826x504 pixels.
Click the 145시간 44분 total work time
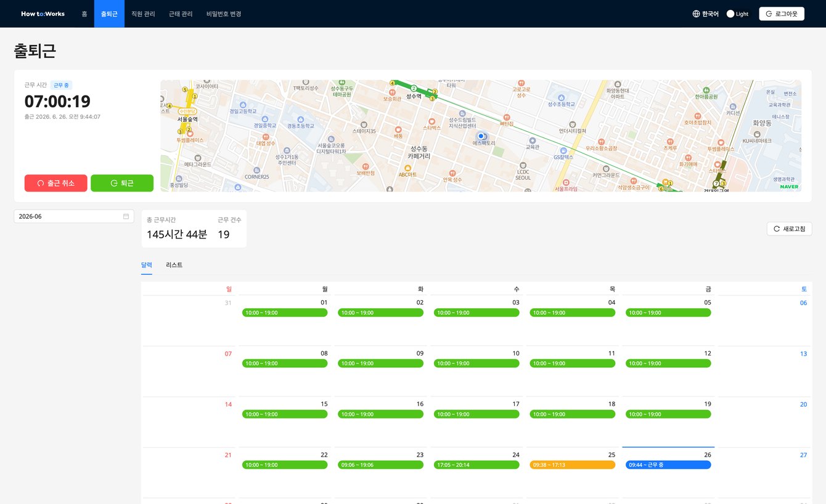coord(177,234)
